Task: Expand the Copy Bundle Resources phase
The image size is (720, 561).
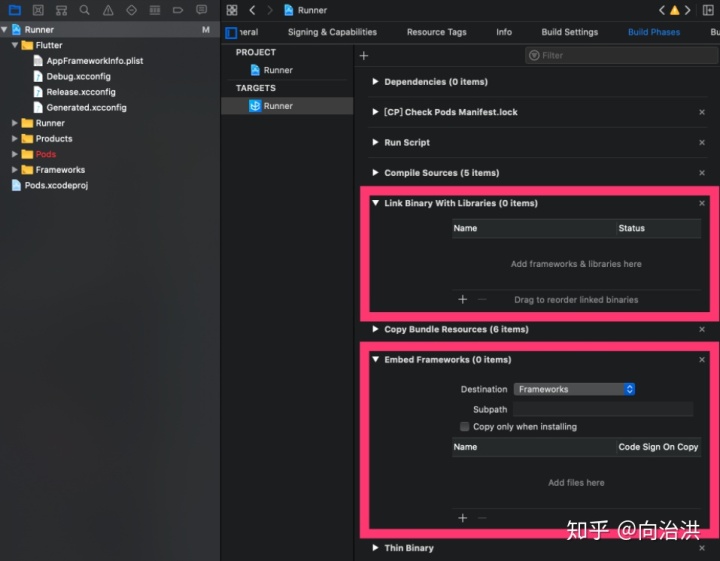Action: coord(375,329)
